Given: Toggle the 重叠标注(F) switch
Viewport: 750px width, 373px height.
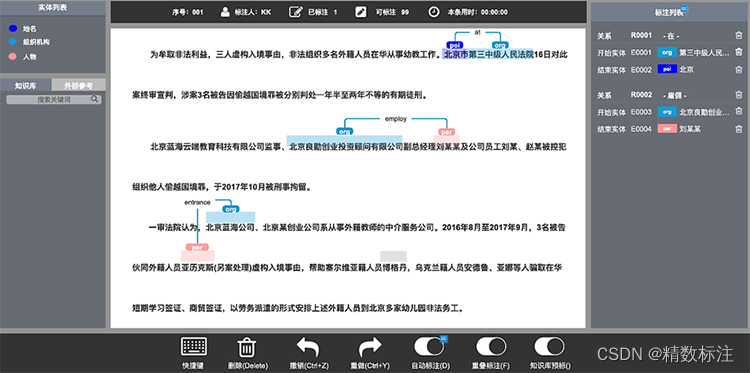Looking at the screenshot, I should point(491,346).
